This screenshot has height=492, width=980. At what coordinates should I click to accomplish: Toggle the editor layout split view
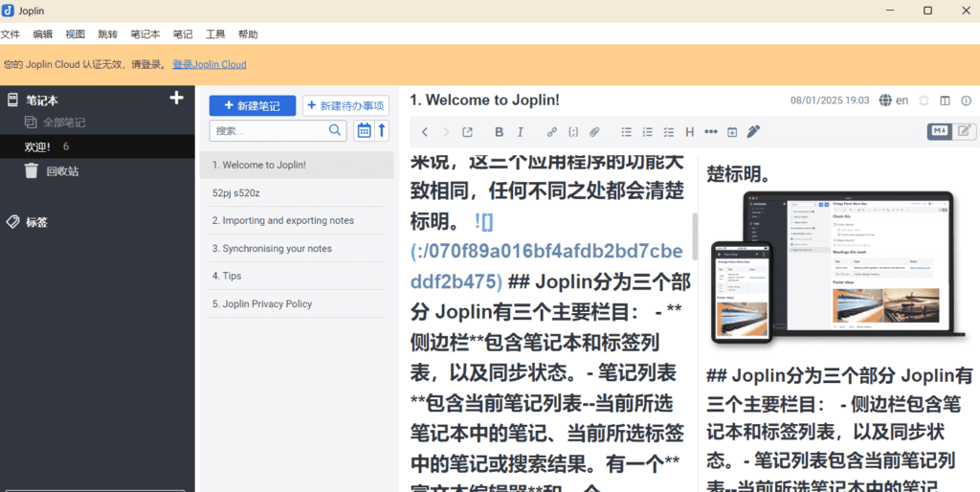(945, 101)
